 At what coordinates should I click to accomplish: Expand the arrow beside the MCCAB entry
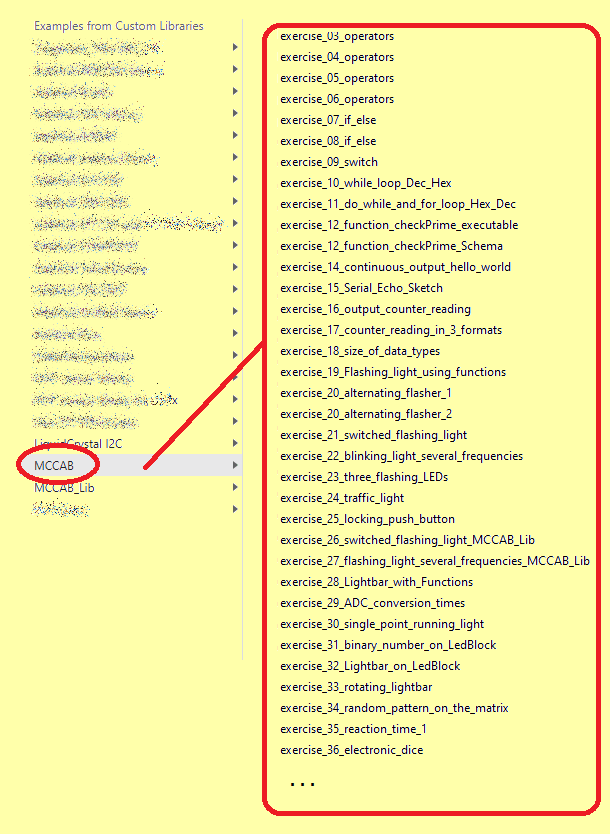[x=235, y=465]
